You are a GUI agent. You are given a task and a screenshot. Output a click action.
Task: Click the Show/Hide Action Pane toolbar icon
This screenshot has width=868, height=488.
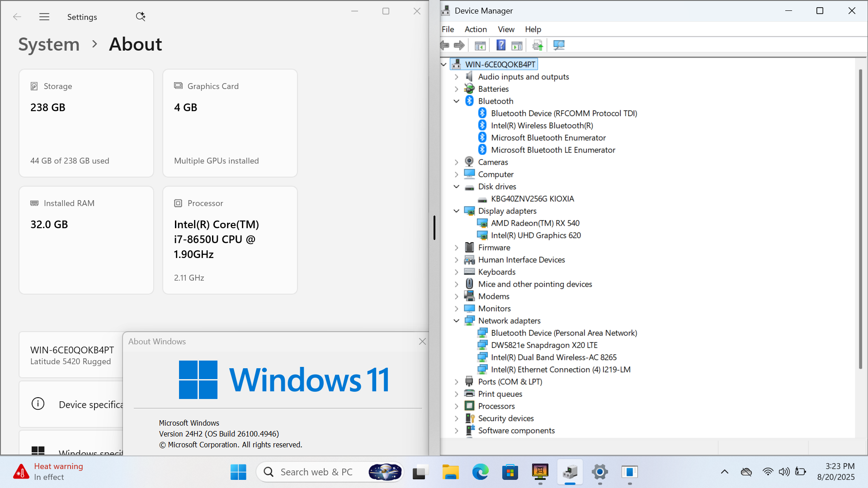pos(517,45)
